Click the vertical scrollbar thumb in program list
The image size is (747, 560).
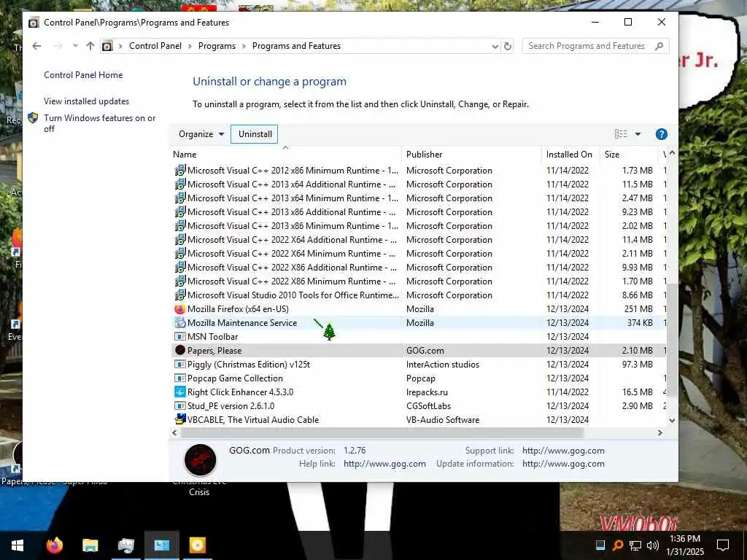pyautogui.click(x=672, y=340)
